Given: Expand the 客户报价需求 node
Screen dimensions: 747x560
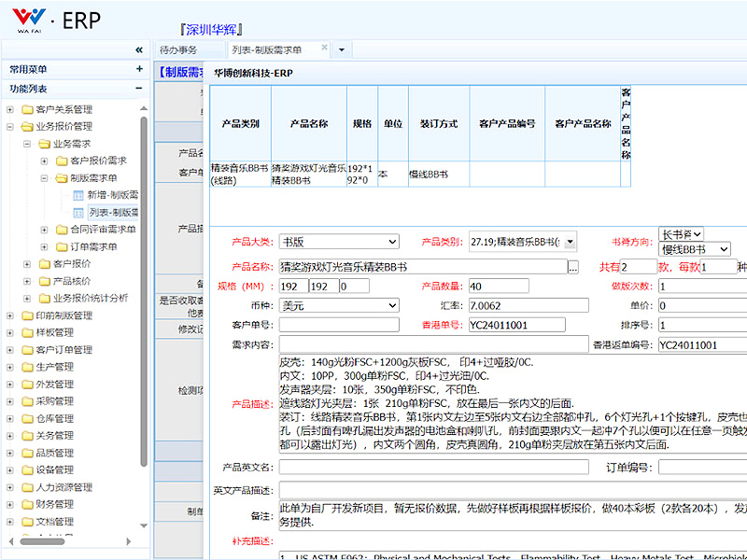Looking at the screenshot, I should coord(44,161).
